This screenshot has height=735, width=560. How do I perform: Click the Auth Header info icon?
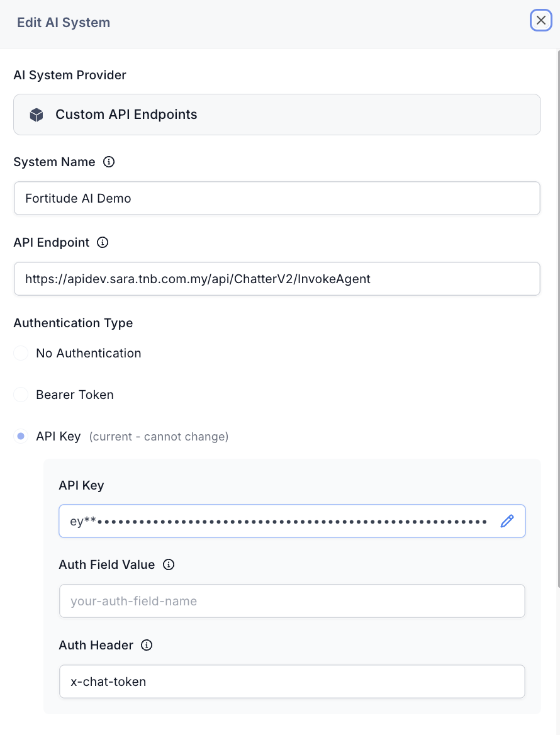147,645
